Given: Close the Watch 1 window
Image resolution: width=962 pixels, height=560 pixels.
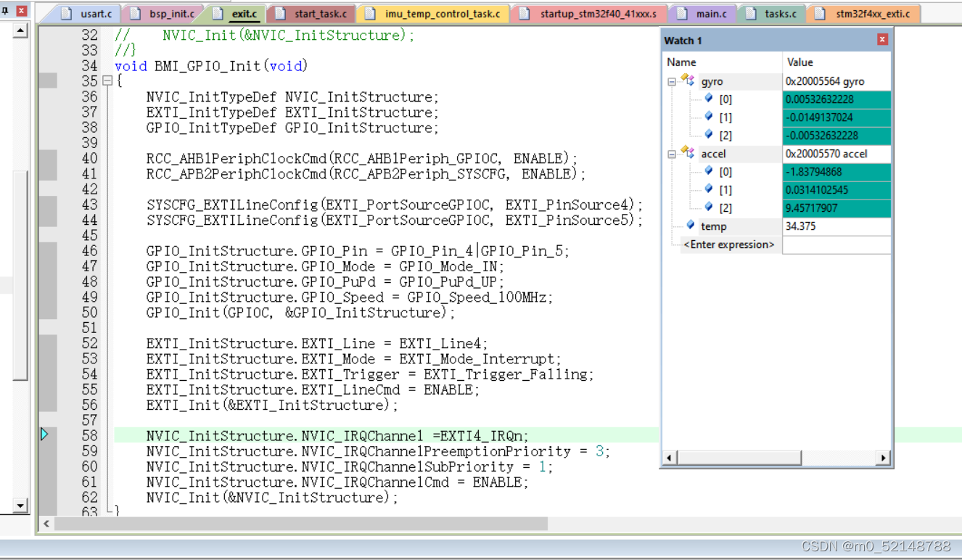Looking at the screenshot, I should point(882,40).
